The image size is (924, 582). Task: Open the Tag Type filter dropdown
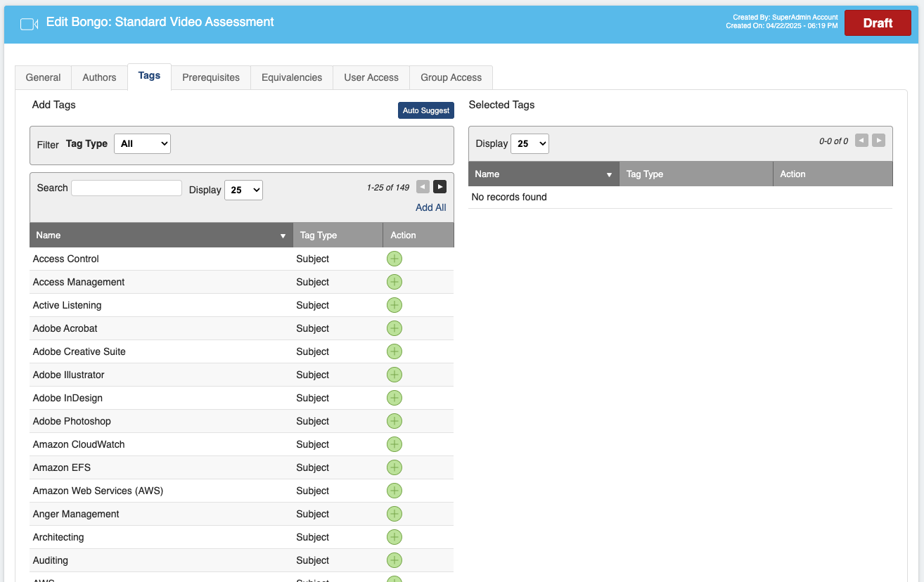click(142, 143)
